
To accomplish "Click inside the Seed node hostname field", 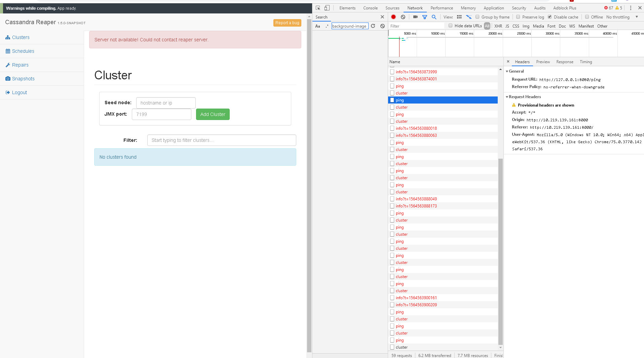I will coord(165,103).
